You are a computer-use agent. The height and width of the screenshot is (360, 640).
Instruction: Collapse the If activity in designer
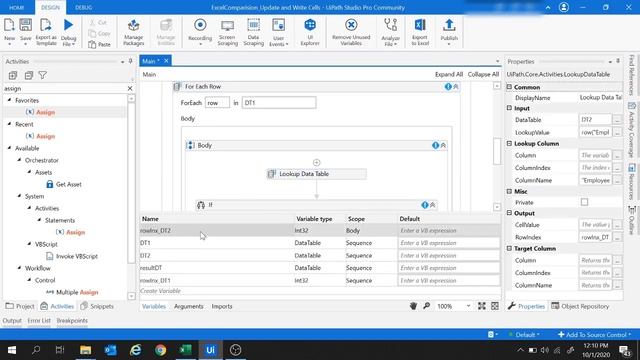click(433, 205)
